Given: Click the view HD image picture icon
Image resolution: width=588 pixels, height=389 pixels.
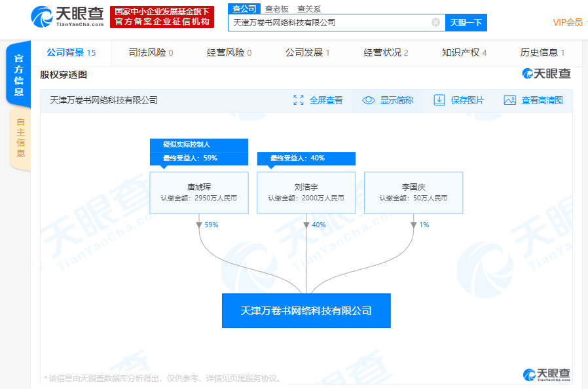Looking at the screenshot, I should [x=509, y=100].
